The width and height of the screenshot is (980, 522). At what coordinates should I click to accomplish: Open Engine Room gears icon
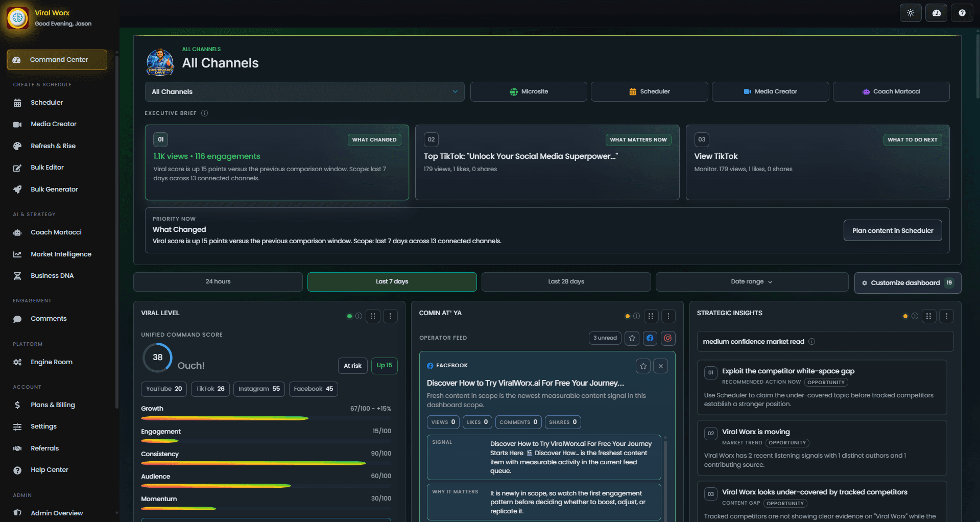17,362
